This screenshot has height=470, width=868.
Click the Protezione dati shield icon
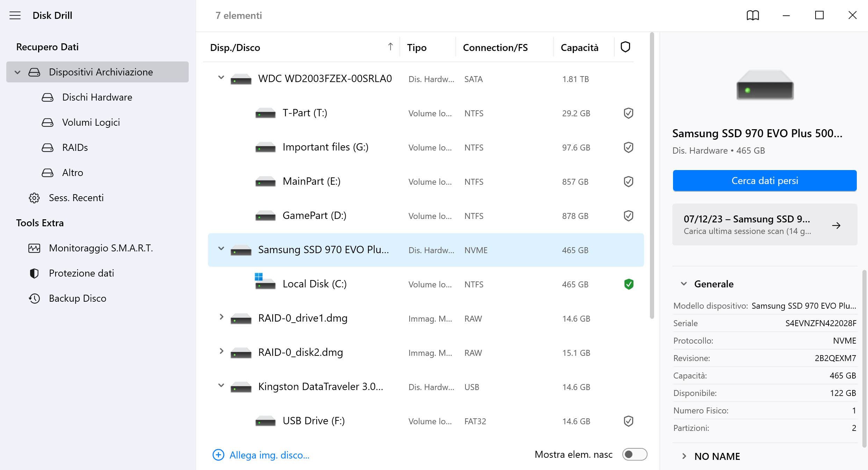click(x=34, y=273)
